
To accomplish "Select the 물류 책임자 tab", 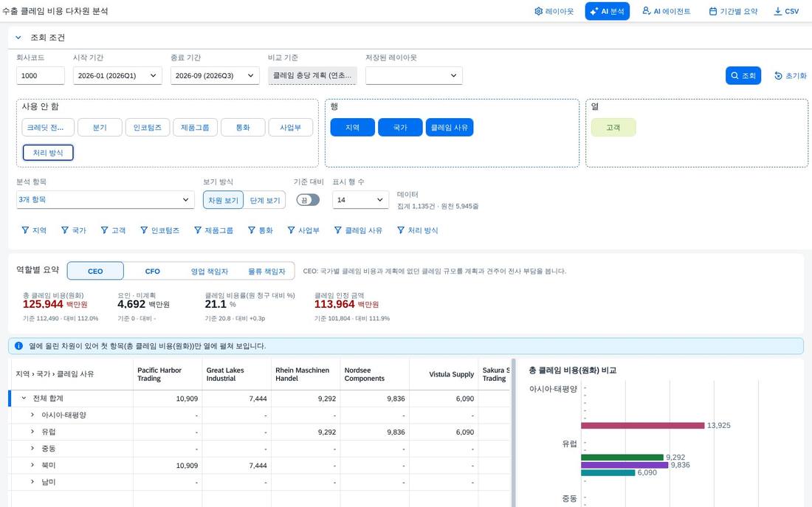I will (x=266, y=271).
